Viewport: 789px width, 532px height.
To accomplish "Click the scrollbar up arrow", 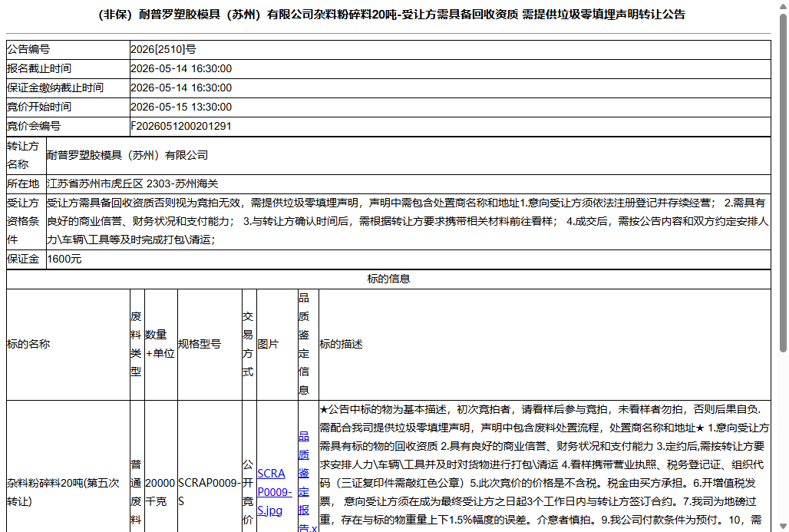I will [x=783, y=6].
